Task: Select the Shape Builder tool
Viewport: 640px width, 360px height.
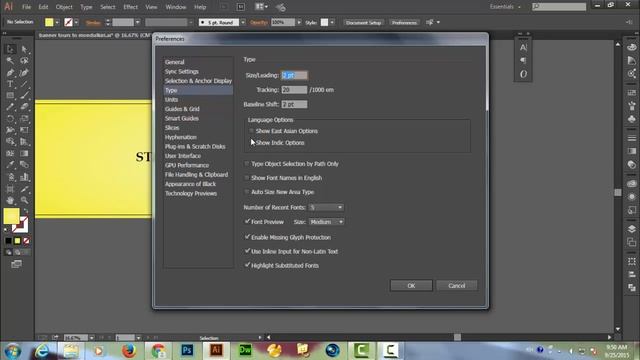Action: coord(10,142)
